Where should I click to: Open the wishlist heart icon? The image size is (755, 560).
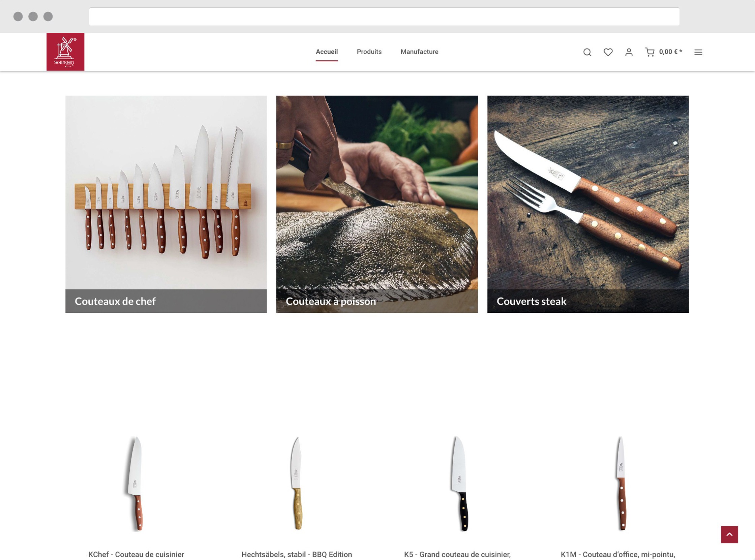[x=608, y=52]
